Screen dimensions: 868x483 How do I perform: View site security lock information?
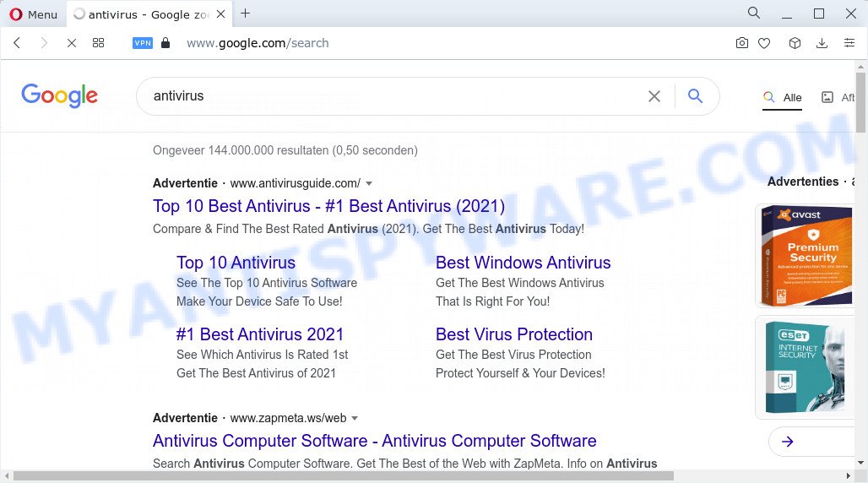click(x=165, y=43)
